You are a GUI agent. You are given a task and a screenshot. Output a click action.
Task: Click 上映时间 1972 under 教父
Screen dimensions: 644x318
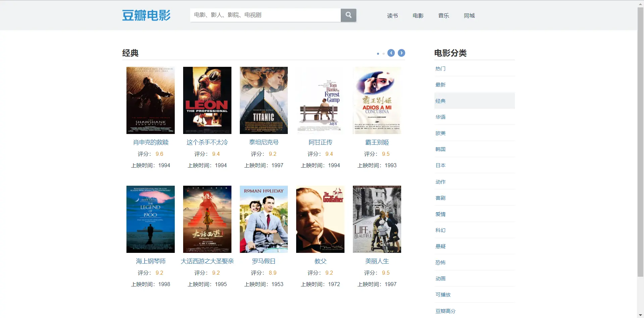(x=320, y=284)
